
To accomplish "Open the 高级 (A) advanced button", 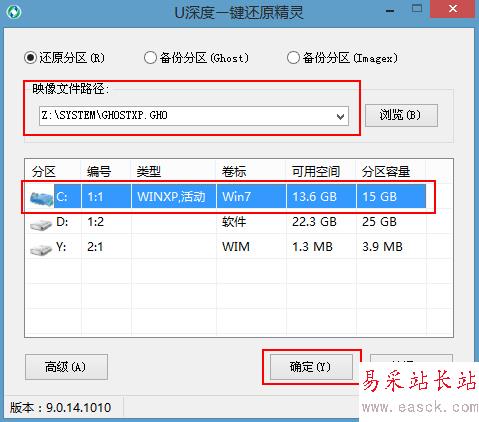I will [66, 367].
